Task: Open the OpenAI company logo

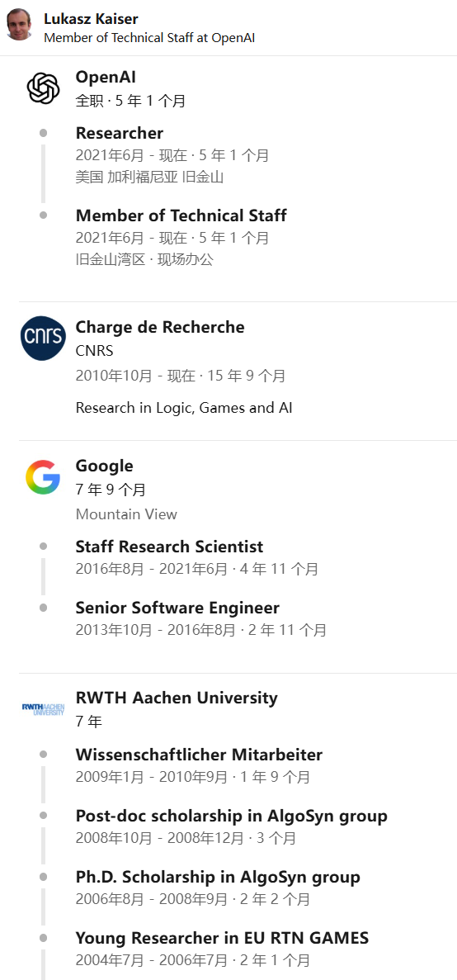Action: tap(43, 88)
